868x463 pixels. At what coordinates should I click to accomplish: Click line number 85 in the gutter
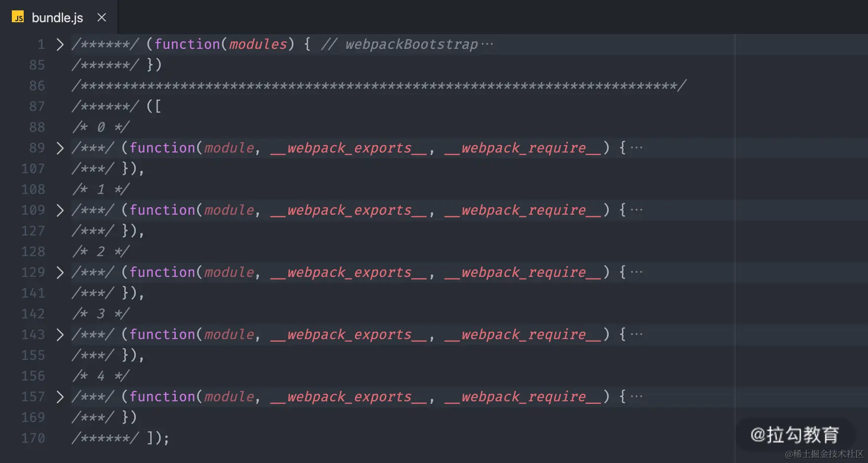(37, 65)
